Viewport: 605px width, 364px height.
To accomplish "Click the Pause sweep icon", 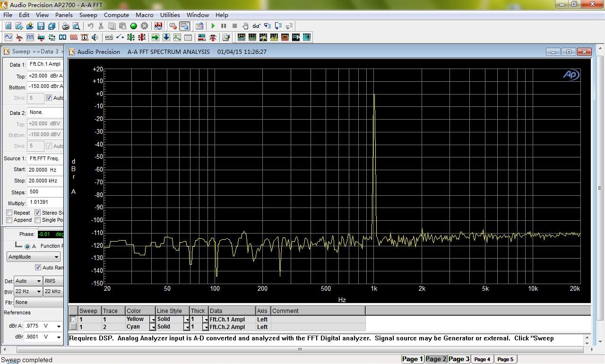I will pos(224,26).
